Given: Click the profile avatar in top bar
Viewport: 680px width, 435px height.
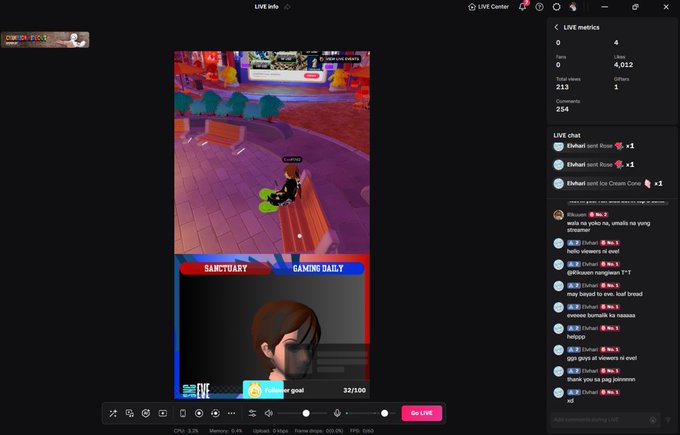Looking at the screenshot, I should [x=573, y=7].
